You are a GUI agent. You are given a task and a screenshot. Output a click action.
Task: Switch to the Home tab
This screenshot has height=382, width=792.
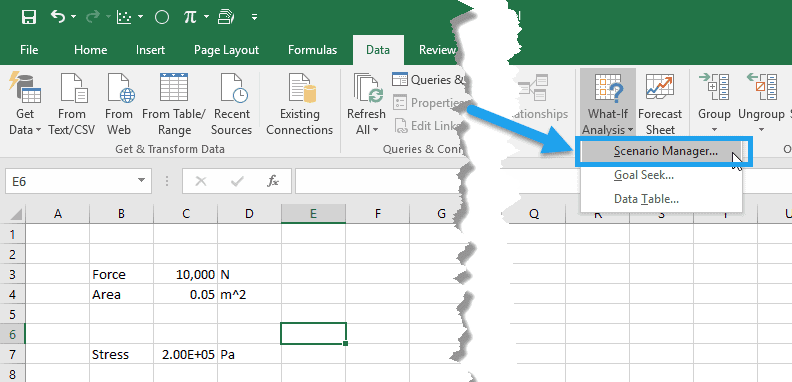tap(90, 50)
